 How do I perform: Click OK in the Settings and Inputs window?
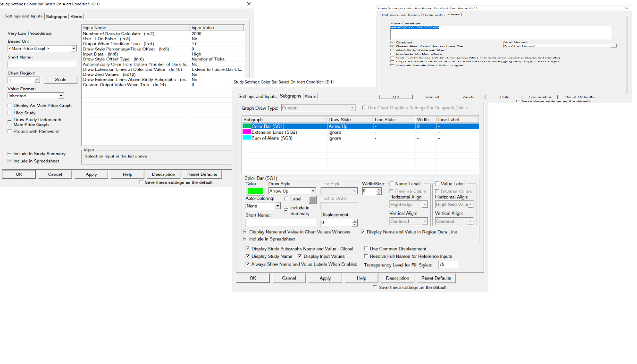pos(19,174)
